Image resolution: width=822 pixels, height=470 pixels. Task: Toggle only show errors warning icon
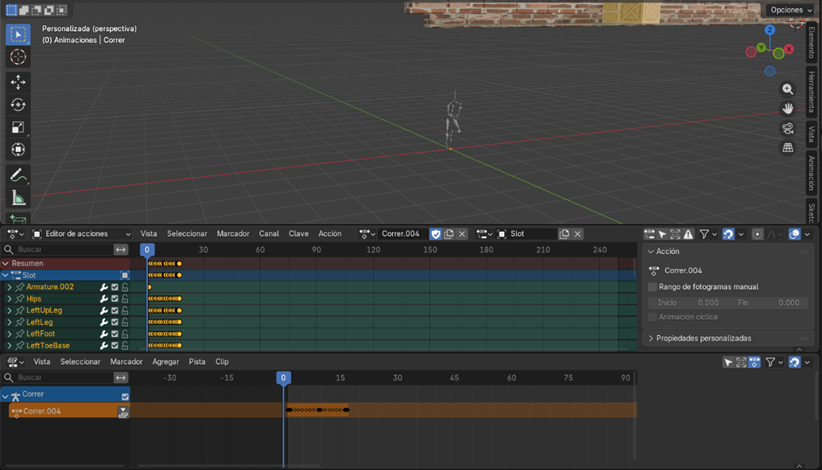pos(688,234)
